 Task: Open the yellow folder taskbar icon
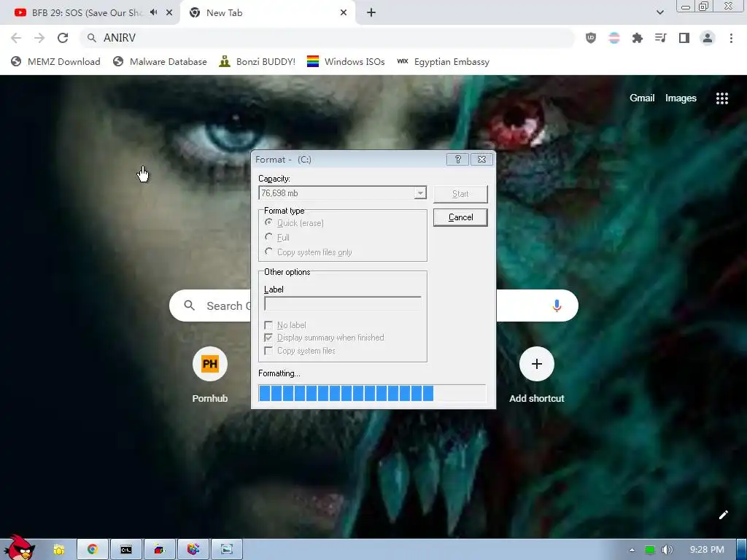tap(58, 550)
